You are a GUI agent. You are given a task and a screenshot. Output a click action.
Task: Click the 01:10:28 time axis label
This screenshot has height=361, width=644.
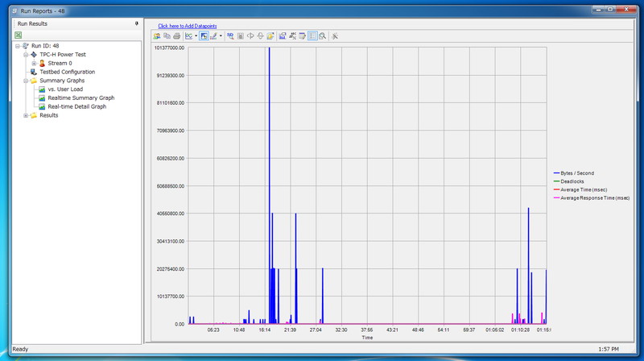click(520, 330)
